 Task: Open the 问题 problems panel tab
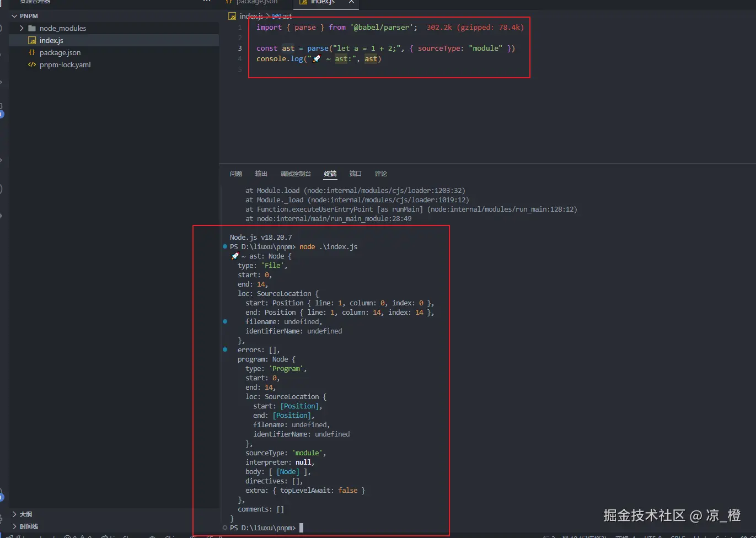236,174
